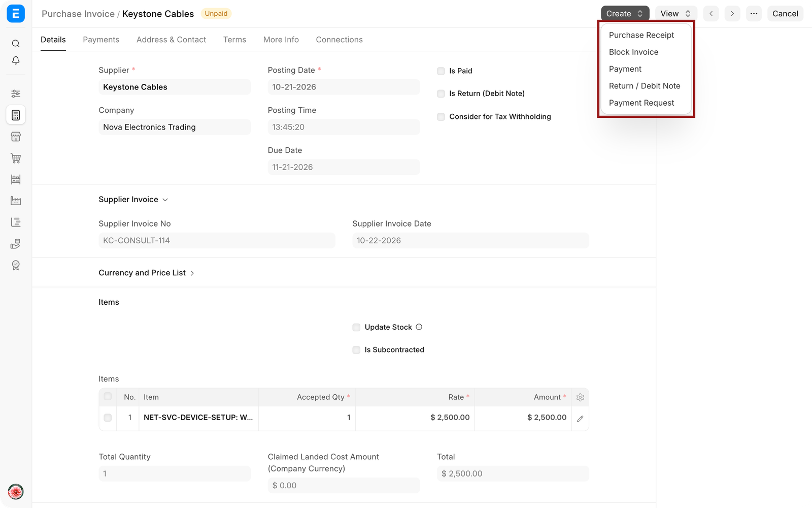Edit item row 1 with pencil icon
Viewport: 812px width, 508px height.
(x=580, y=419)
